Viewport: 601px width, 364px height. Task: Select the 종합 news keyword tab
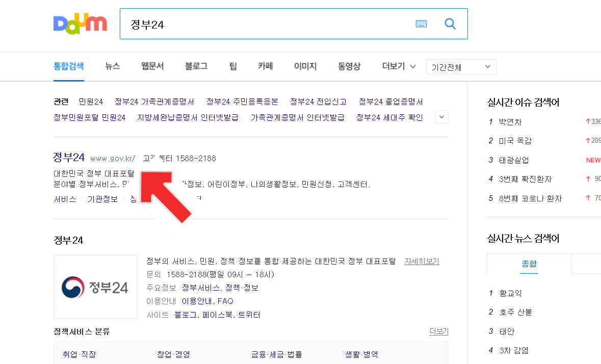529,264
